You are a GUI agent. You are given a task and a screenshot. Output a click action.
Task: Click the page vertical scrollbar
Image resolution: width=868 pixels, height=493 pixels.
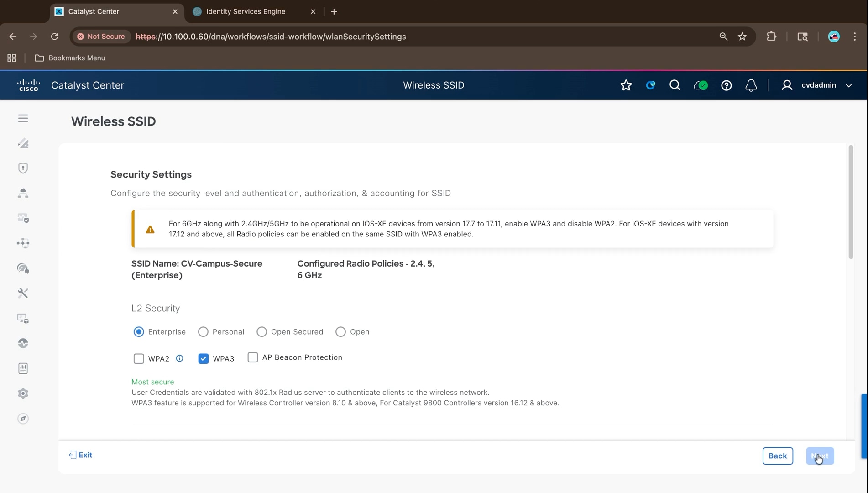pyautogui.click(x=851, y=202)
